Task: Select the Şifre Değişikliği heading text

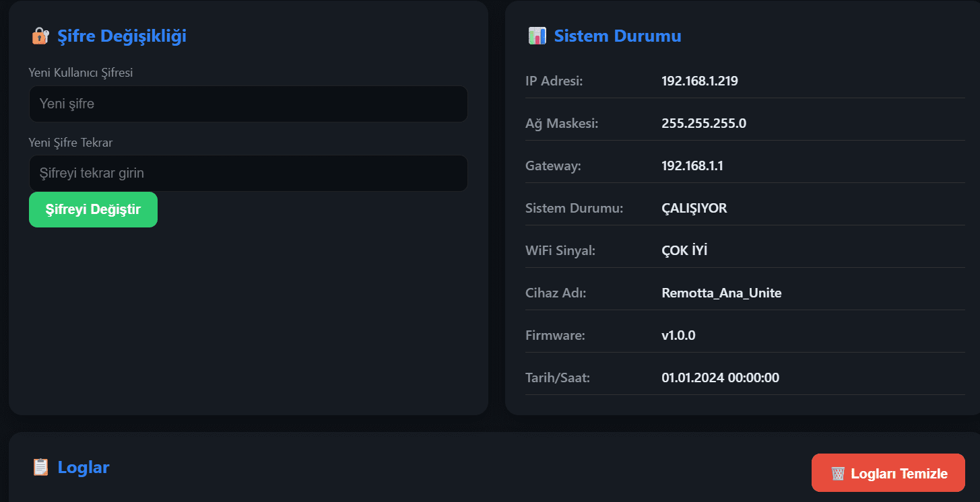Action: click(x=121, y=36)
